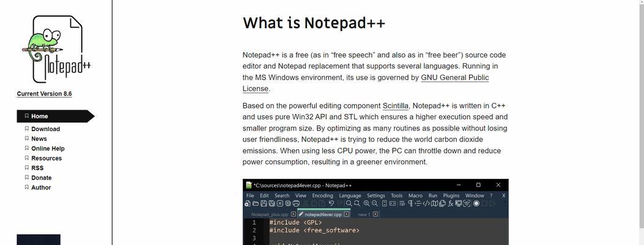Image resolution: width=644 pixels, height=245 pixels.
Task: Click the Close document toolbar icon
Action: click(x=280, y=203)
